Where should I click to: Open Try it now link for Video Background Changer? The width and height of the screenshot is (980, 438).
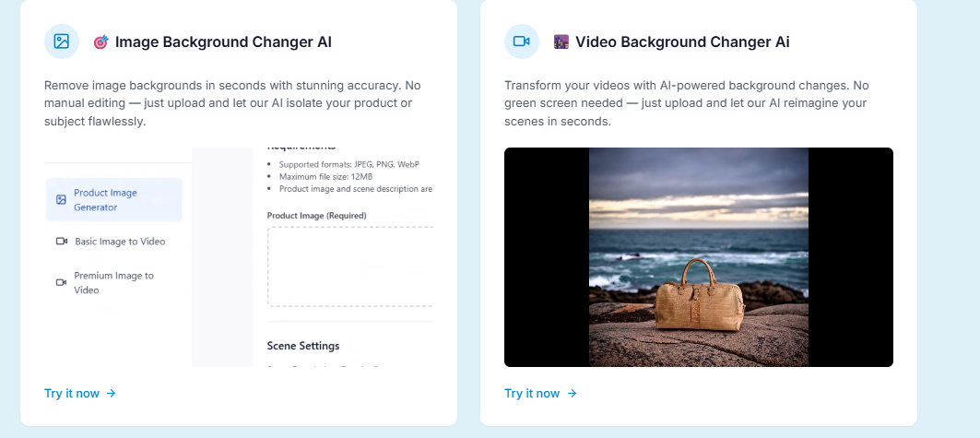click(x=540, y=393)
